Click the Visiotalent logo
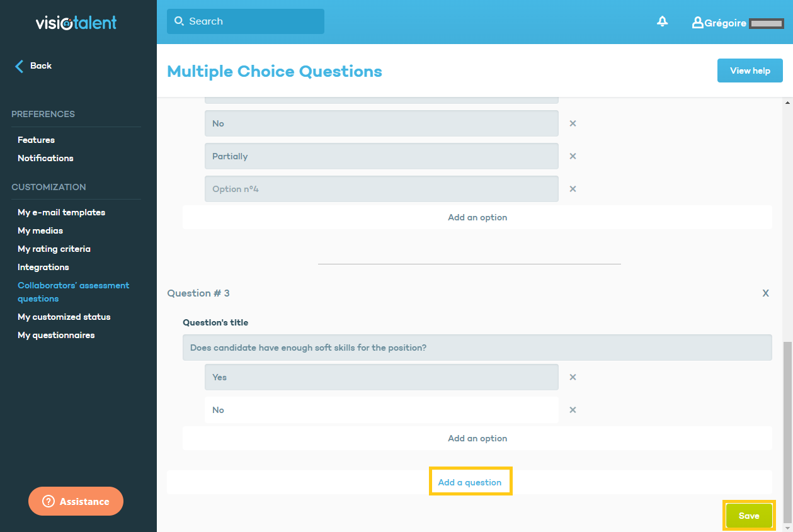This screenshot has height=532, width=793. pyautogui.click(x=76, y=23)
